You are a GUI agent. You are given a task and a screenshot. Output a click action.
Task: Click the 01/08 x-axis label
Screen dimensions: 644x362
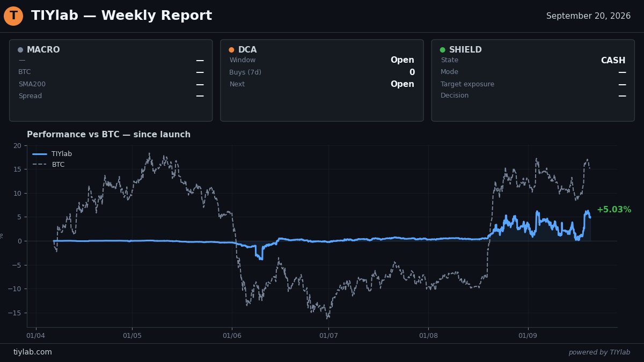point(428,336)
